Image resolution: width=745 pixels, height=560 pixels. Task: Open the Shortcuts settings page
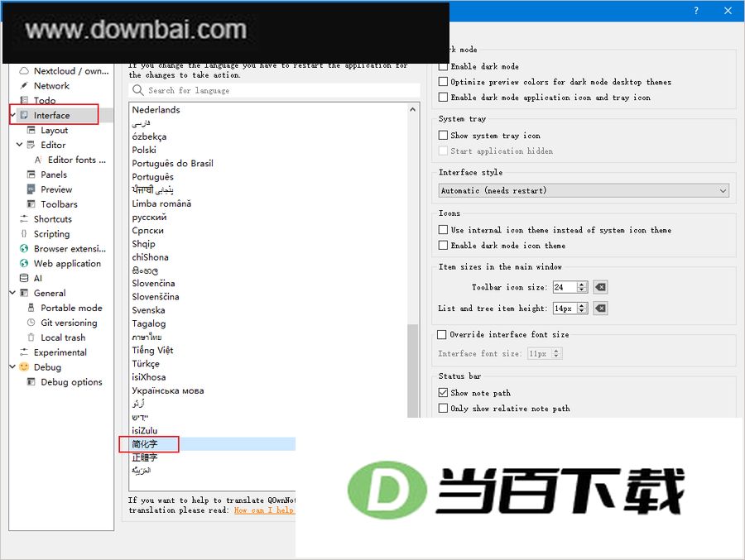point(53,219)
